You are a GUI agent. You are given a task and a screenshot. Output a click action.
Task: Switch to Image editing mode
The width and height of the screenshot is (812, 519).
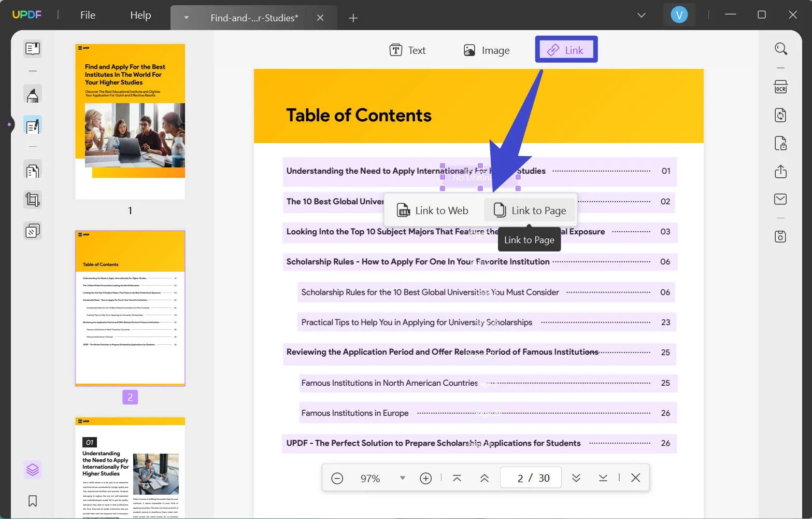tap(486, 50)
